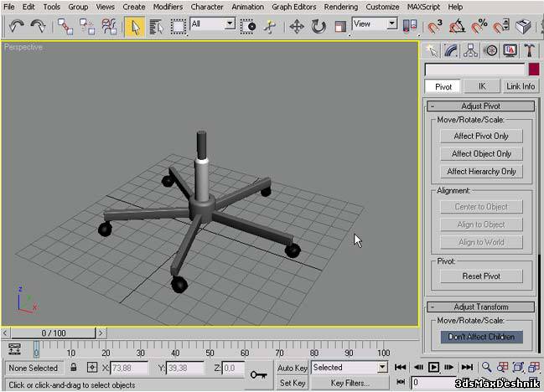Screen dimensions: 544x392
Task: Click Affect Pivot Only button
Action: (x=481, y=137)
